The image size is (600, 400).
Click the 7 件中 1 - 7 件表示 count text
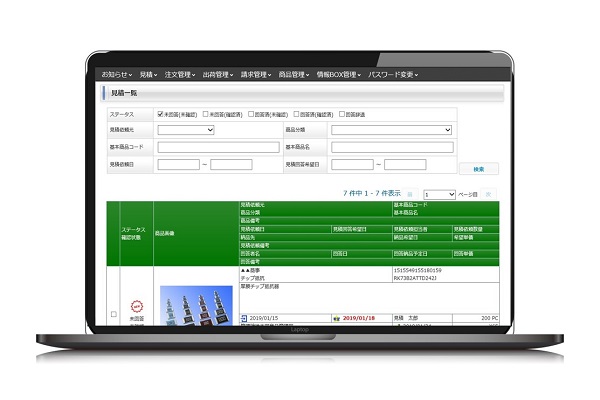coord(372,193)
